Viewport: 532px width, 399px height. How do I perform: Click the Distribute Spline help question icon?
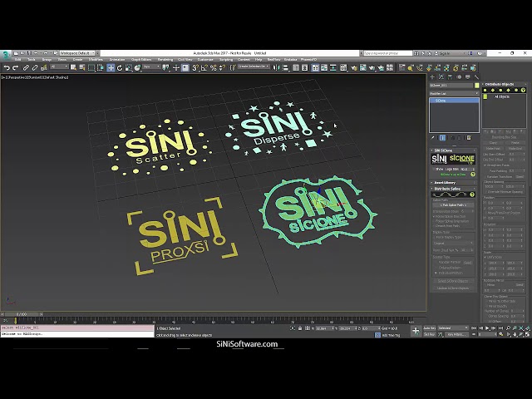click(471, 195)
